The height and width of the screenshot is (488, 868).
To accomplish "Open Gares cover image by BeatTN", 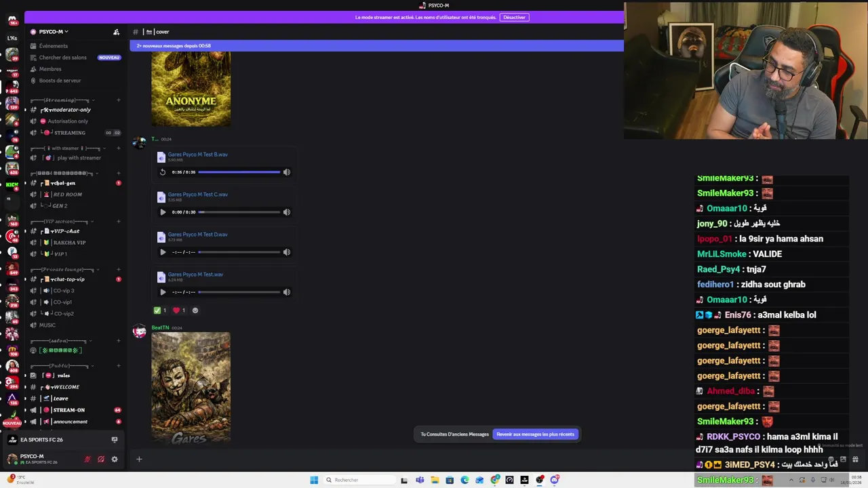I will [x=191, y=388].
